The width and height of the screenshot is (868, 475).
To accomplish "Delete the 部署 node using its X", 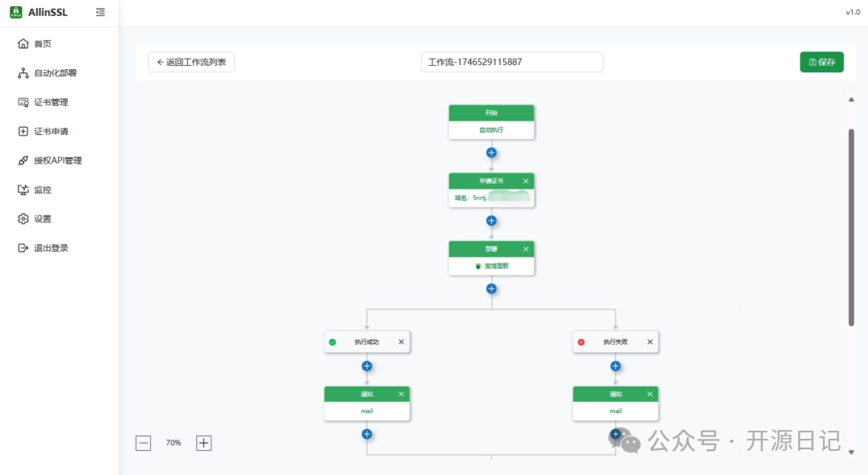I will pyautogui.click(x=526, y=249).
